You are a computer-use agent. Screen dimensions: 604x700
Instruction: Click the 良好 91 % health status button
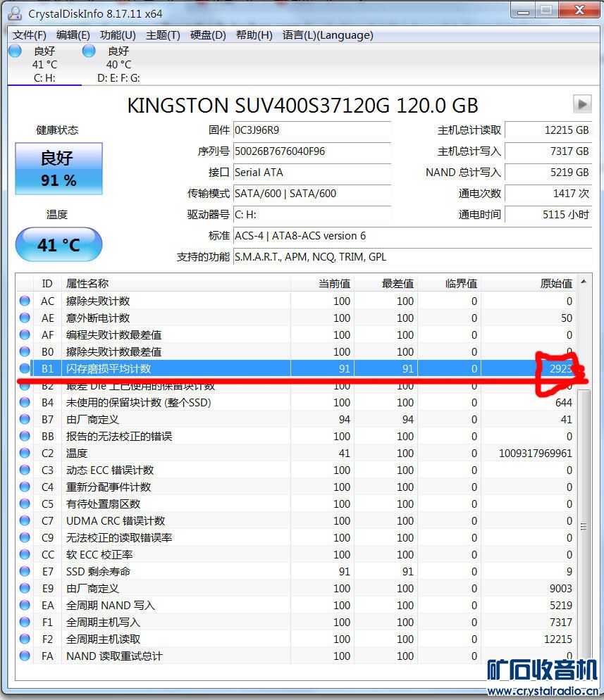pyautogui.click(x=58, y=169)
